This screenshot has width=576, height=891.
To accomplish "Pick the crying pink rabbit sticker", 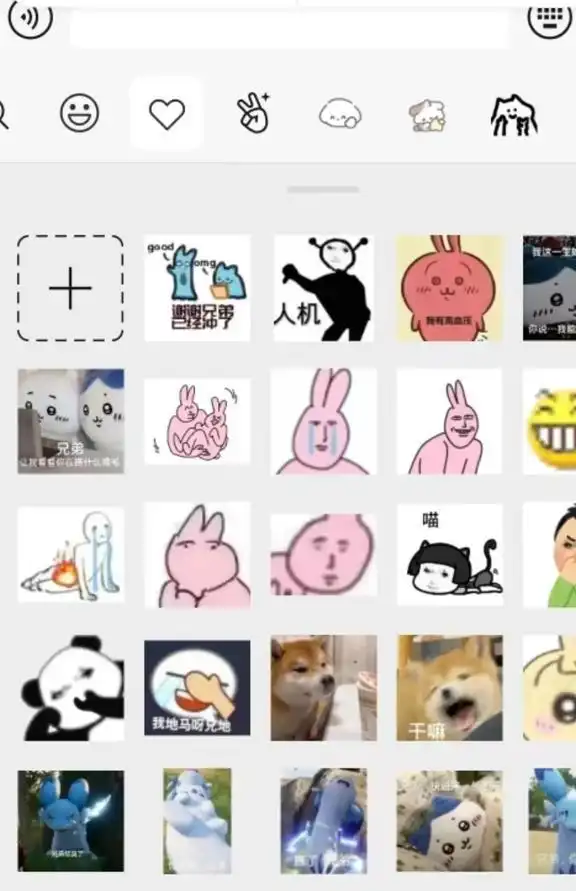I will tap(323, 422).
